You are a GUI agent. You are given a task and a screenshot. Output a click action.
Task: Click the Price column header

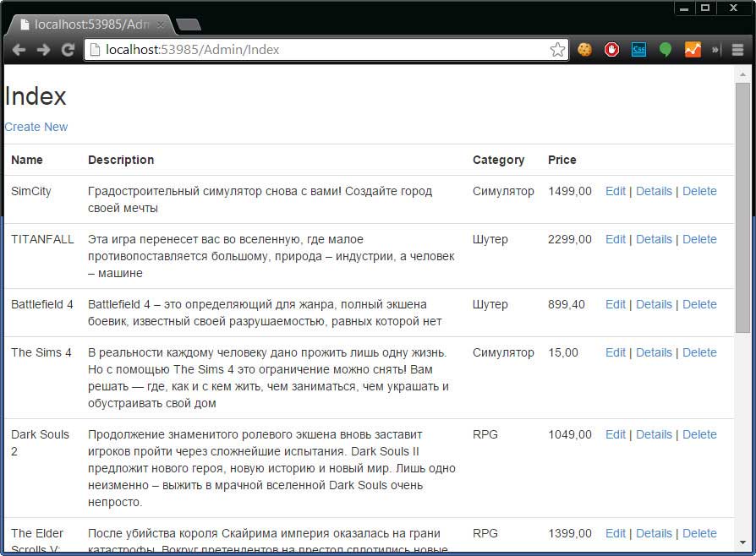tap(562, 160)
